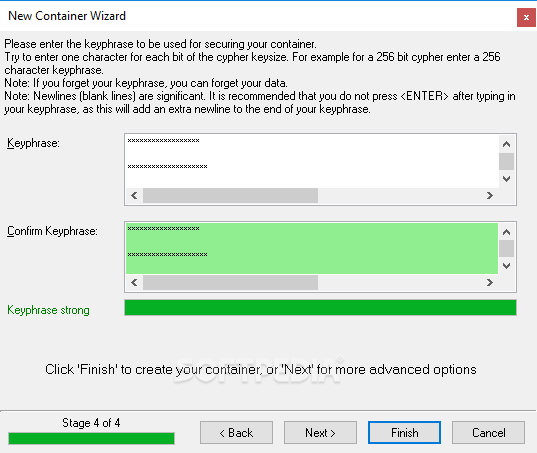537x453 pixels.
Task: Click left arrow of Keyphrase horizontal scrollbar
Action: click(x=134, y=196)
